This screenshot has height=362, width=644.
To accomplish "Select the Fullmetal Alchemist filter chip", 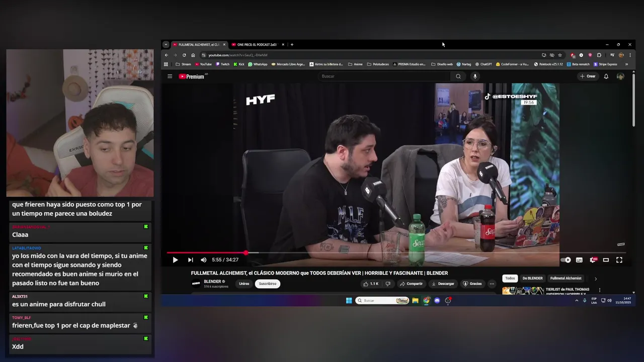I will (x=566, y=278).
